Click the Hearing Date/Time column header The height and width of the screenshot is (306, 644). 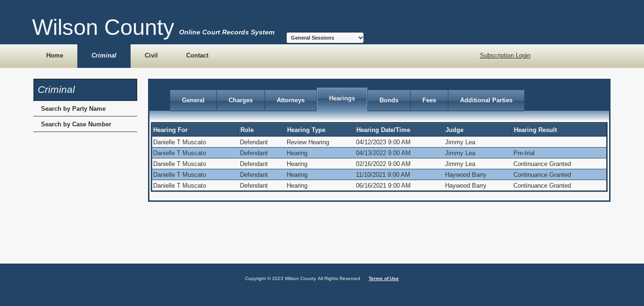[x=399, y=130]
